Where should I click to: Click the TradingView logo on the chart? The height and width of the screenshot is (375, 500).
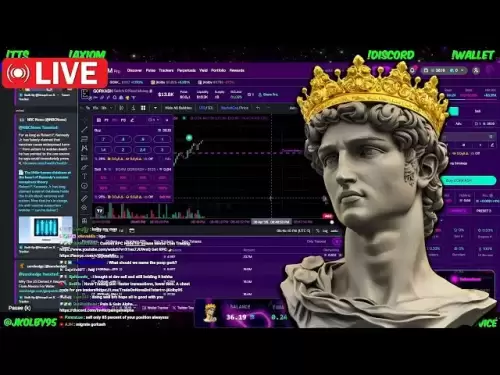pyautogui.click(x=100, y=211)
